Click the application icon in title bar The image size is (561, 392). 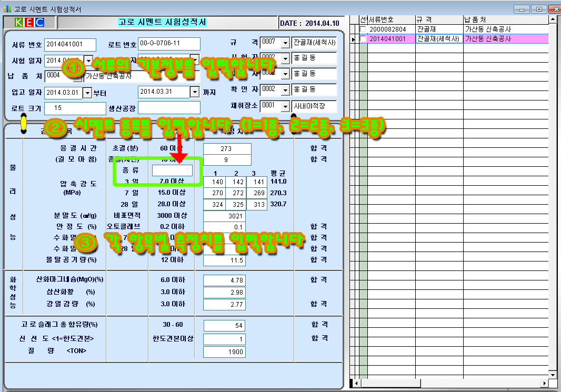coord(7,9)
